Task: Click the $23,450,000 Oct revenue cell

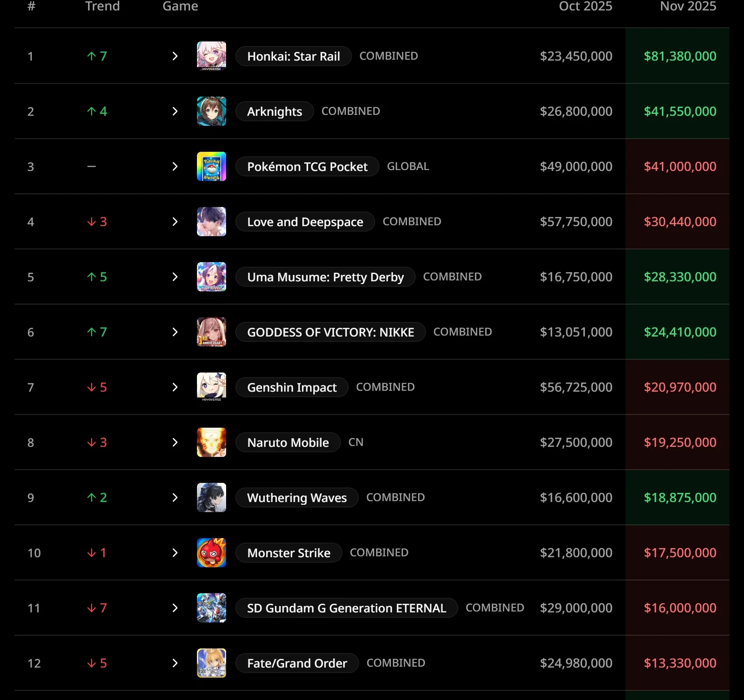Action: (576, 56)
